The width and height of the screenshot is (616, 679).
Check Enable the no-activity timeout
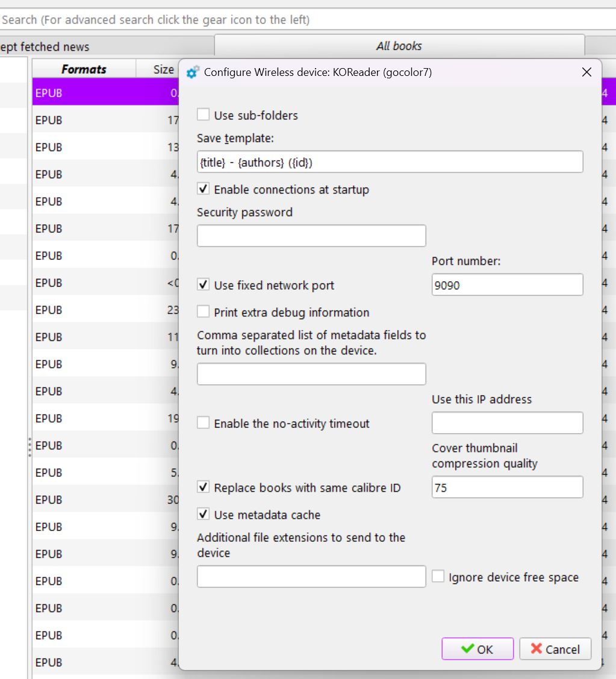pyautogui.click(x=204, y=424)
